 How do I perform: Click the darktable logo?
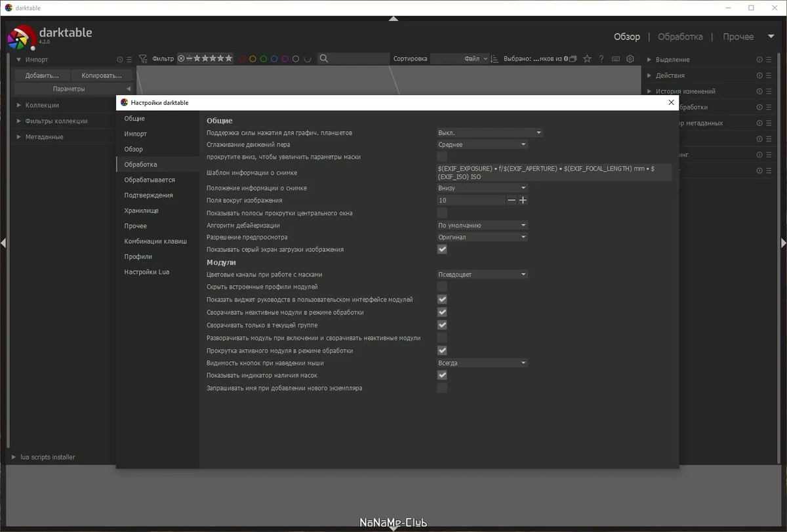21,37
